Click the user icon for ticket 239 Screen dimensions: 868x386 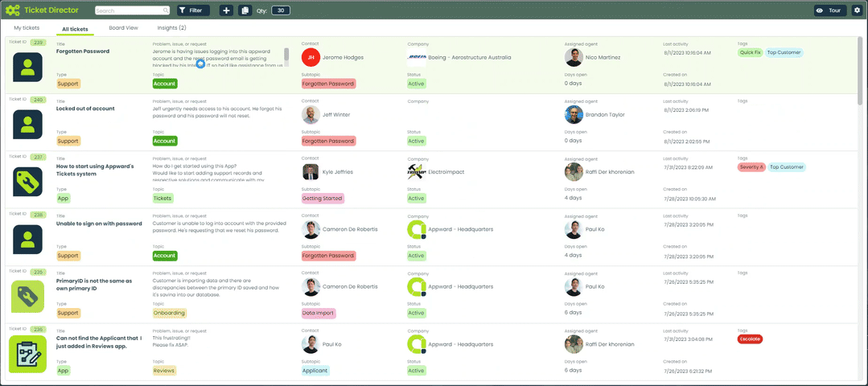pos(27,68)
